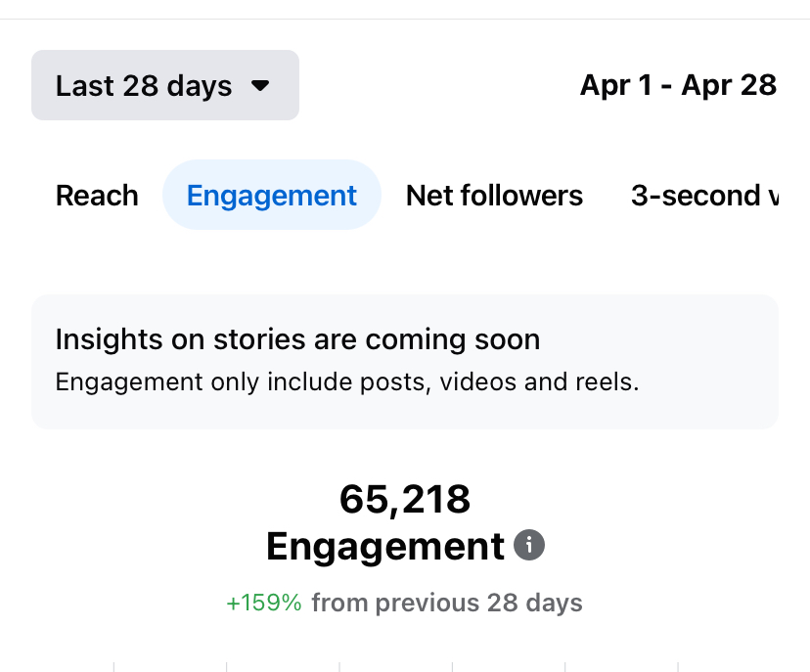
Task: Click 'Insights on stories are coming soon' heading
Action: point(297,339)
